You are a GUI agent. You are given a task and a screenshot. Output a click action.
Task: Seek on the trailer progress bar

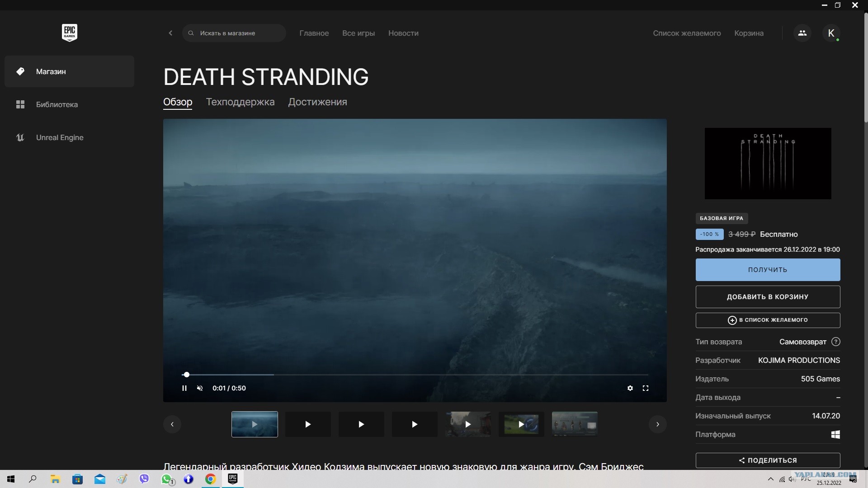point(415,375)
